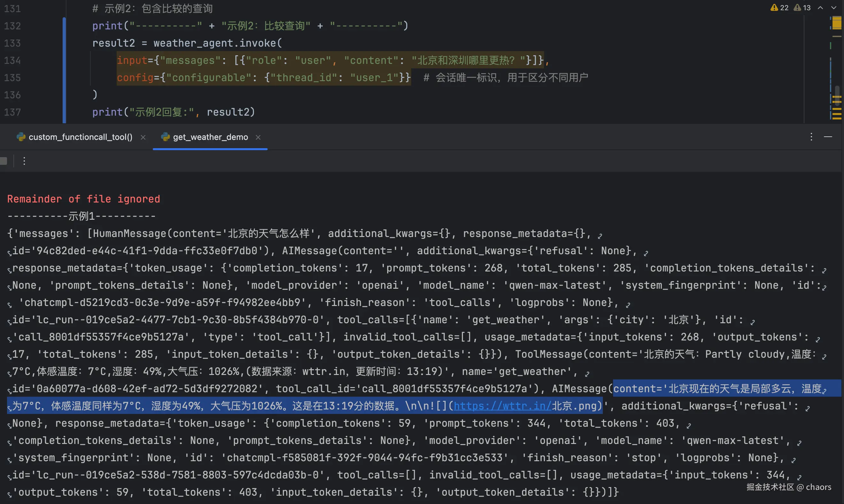Go to next highlighted problem arrow
The image size is (844, 504).
833,7
